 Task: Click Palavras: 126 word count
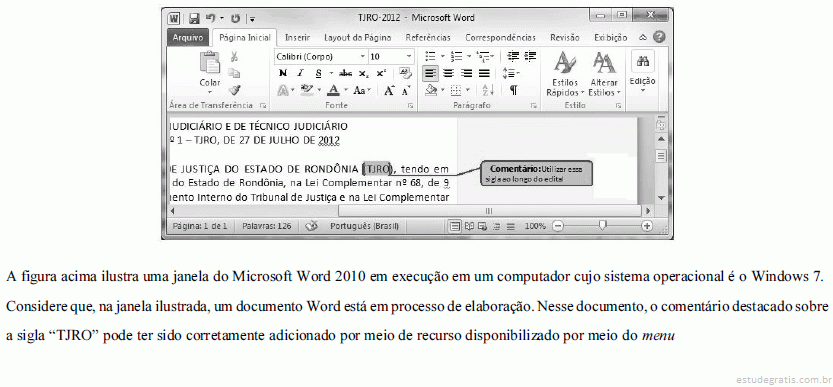click(267, 226)
